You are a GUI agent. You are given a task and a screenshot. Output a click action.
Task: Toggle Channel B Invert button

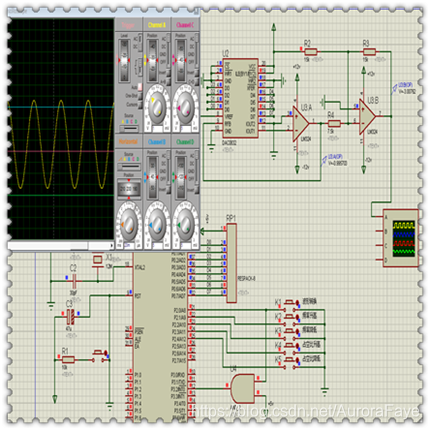[168, 190]
